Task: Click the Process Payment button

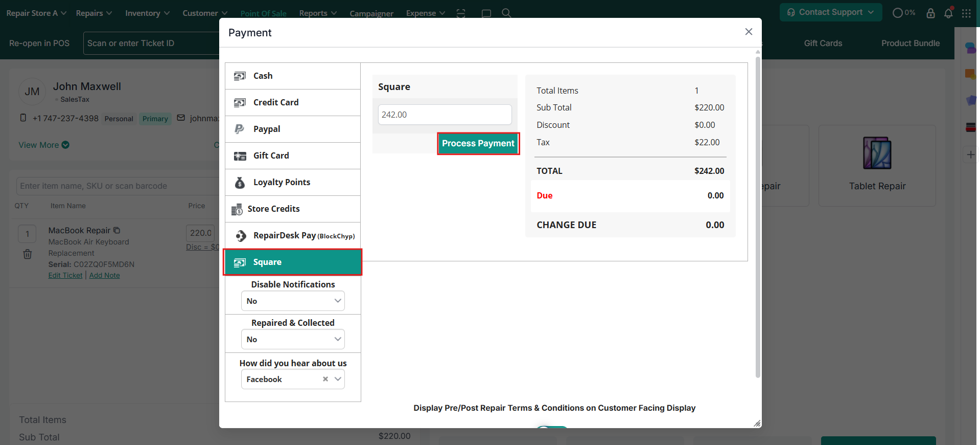Action: [x=478, y=143]
